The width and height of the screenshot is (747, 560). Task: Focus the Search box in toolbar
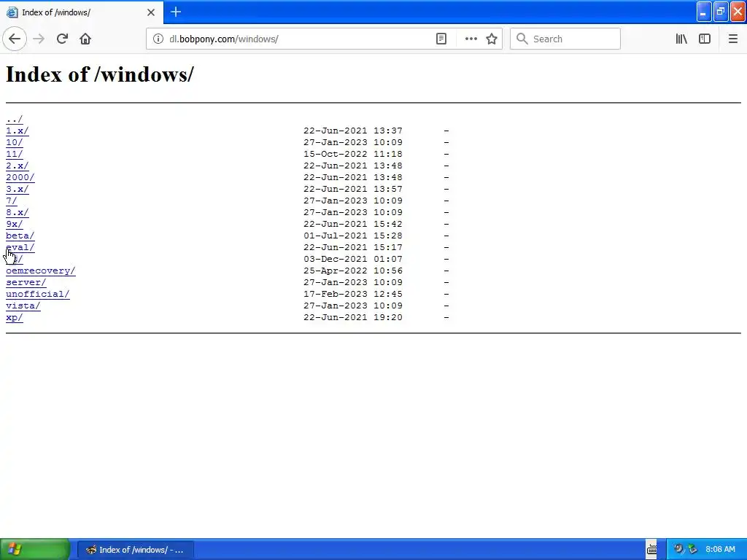click(x=565, y=39)
